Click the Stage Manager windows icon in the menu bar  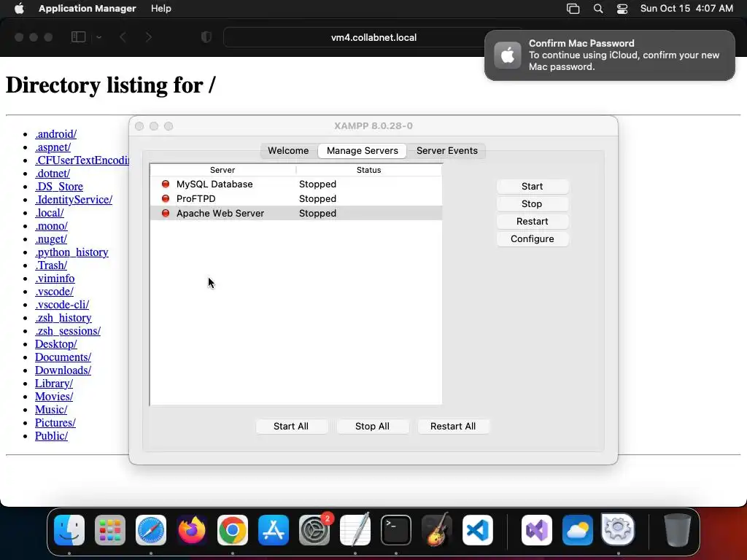pos(573,9)
